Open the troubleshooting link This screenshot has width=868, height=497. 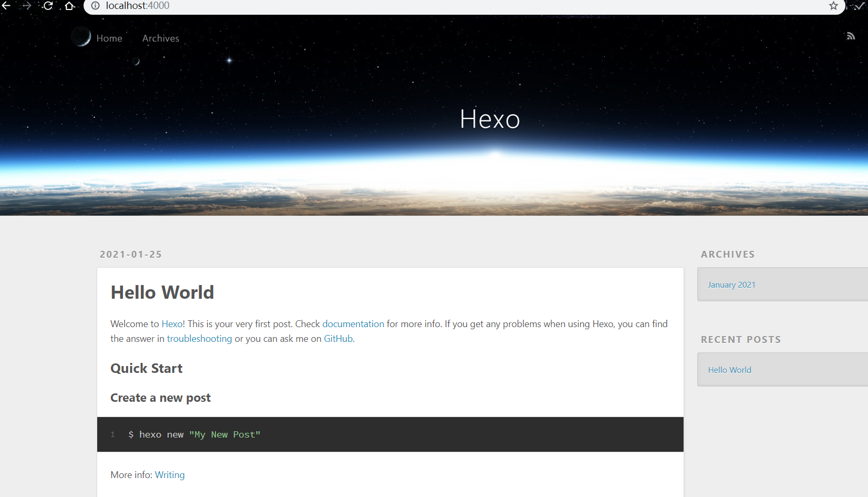point(199,339)
